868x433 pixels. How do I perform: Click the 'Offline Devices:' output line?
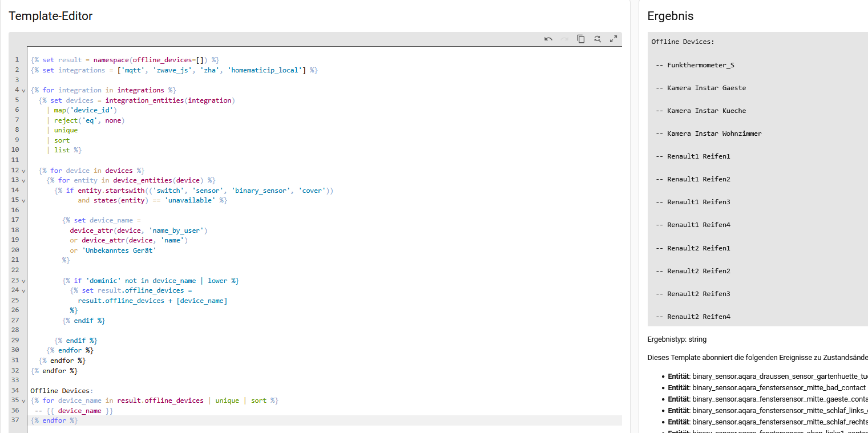coord(683,42)
